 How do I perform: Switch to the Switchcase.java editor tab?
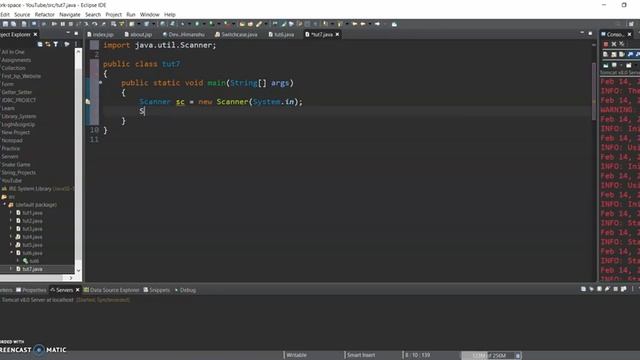tap(236, 35)
